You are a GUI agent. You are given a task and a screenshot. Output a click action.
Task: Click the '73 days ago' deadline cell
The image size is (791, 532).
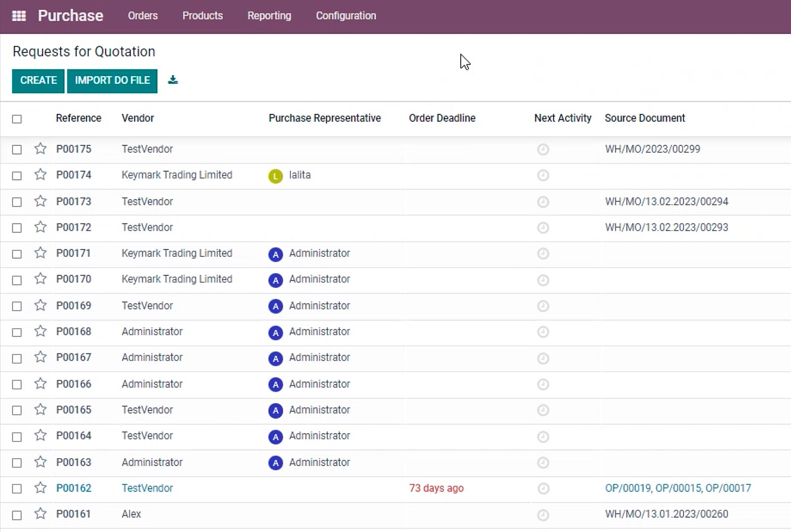click(436, 488)
